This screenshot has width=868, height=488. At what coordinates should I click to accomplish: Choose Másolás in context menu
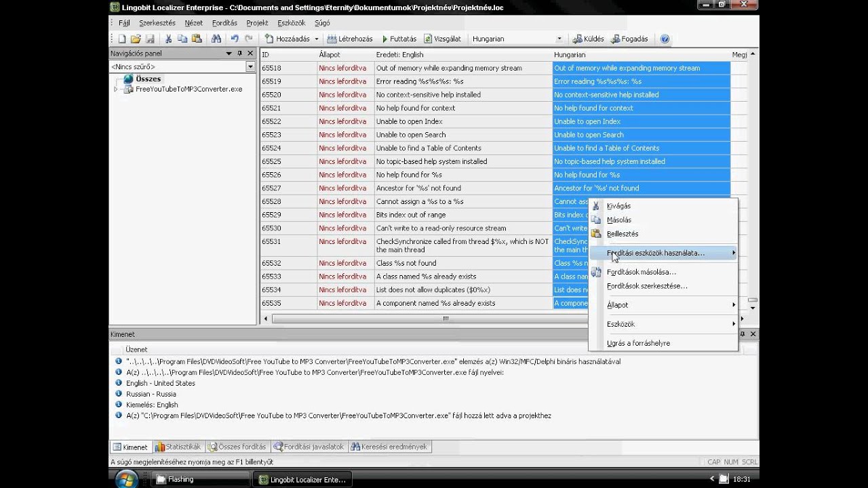[663, 220]
